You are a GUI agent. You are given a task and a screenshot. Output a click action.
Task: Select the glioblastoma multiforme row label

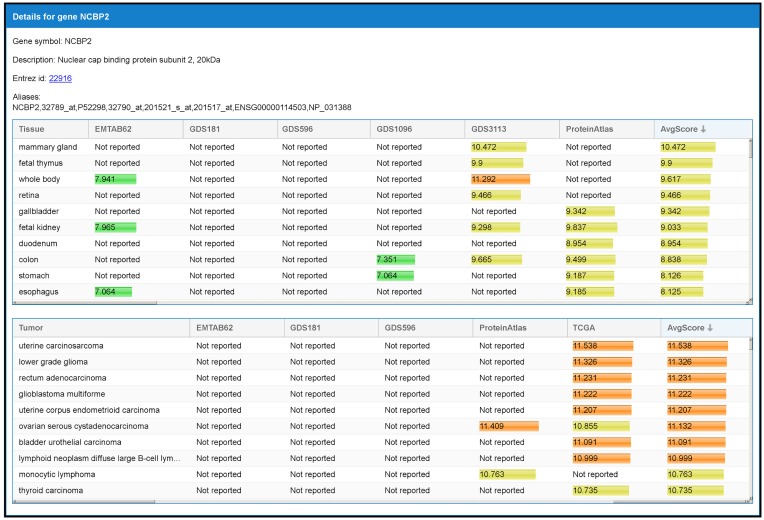62,394
